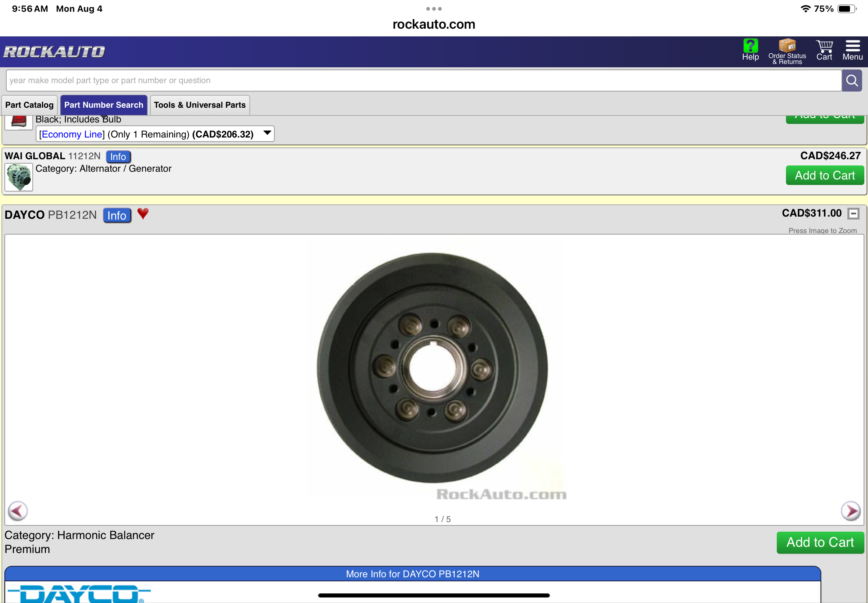Open Order Status & Returns
868x603 pixels.
(787, 51)
